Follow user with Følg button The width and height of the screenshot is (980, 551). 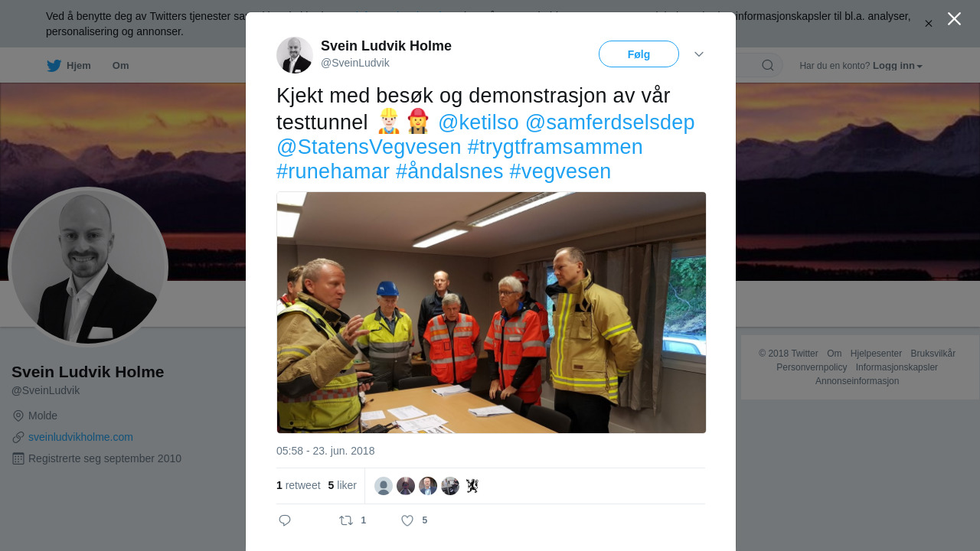tap(639, 54)
